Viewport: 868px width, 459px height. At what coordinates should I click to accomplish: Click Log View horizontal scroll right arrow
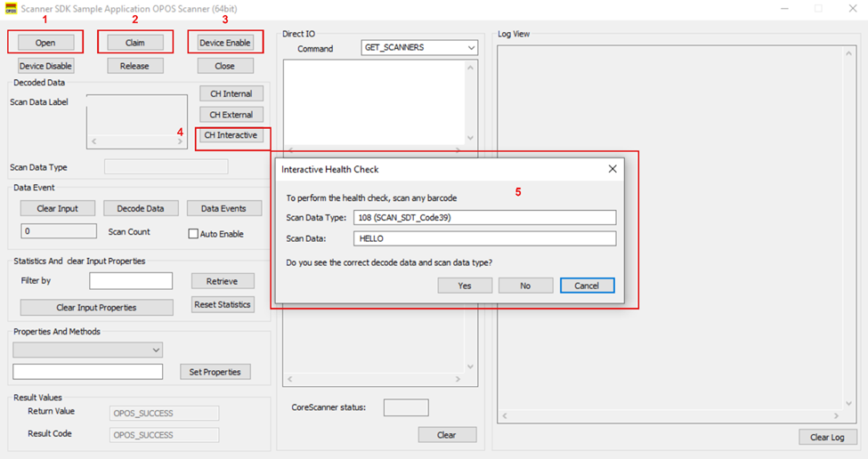(836, 415)
